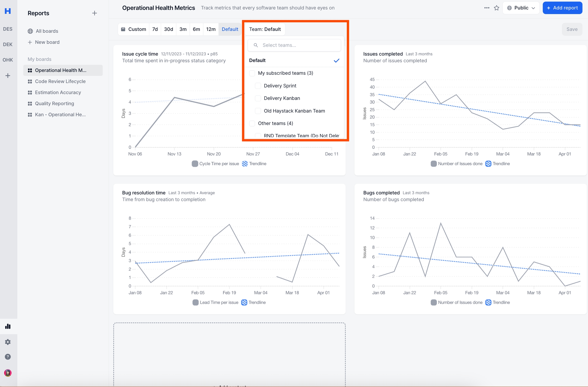
Task: Open the DEK workspace in sidebar
Action: coord(8,44)
